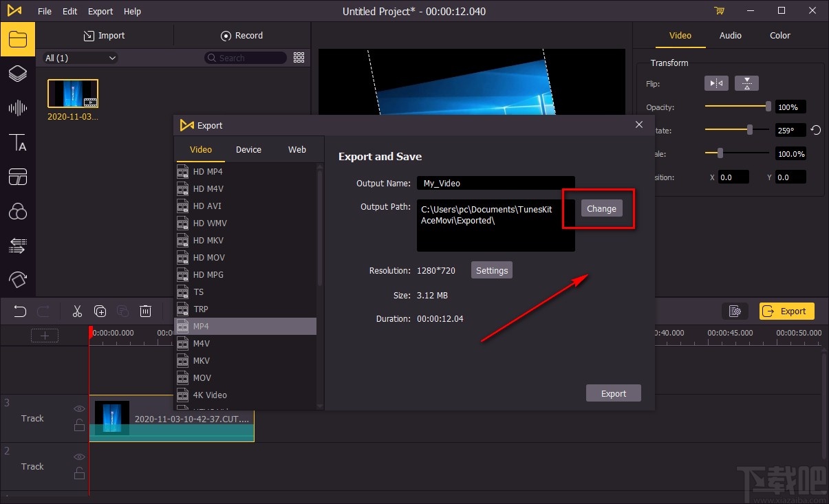Expand the All (1) media filter dropdown
This screenshot has width=829, height=504.
tap(80, 58)
